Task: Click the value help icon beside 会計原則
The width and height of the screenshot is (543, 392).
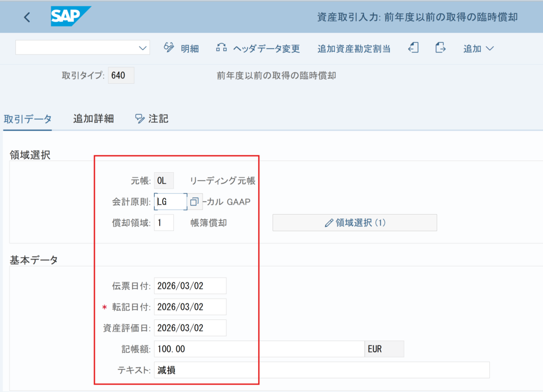Action: coord(195,201)
